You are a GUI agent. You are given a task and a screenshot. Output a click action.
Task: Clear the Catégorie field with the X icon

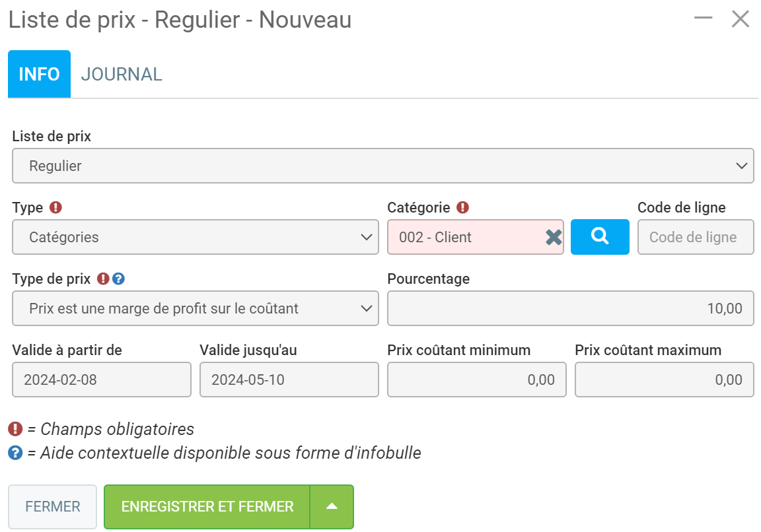click(554, 237)
